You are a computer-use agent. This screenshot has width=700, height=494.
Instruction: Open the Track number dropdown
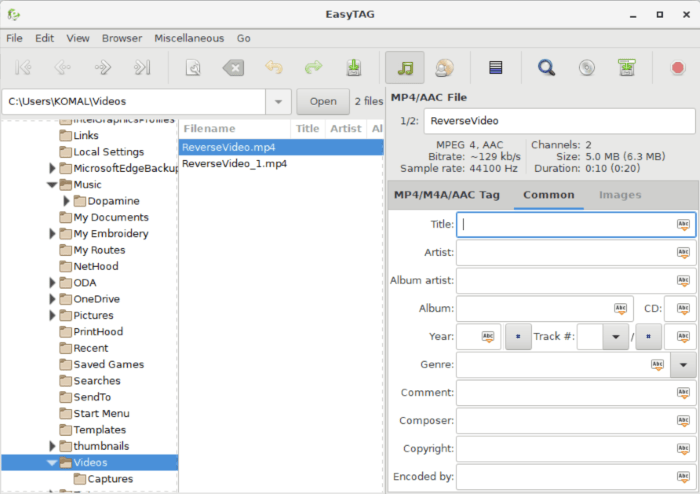click(x=616, y=337)
